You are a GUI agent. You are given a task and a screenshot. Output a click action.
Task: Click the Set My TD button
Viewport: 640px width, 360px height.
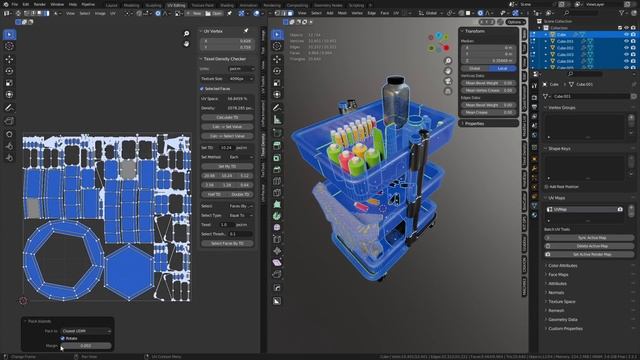227,167
